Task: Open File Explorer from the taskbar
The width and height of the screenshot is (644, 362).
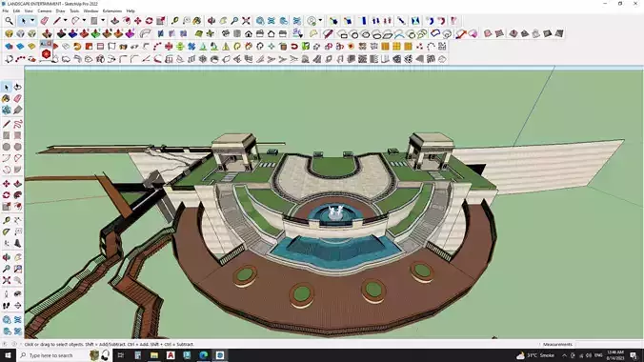Action: pos(154,355)
